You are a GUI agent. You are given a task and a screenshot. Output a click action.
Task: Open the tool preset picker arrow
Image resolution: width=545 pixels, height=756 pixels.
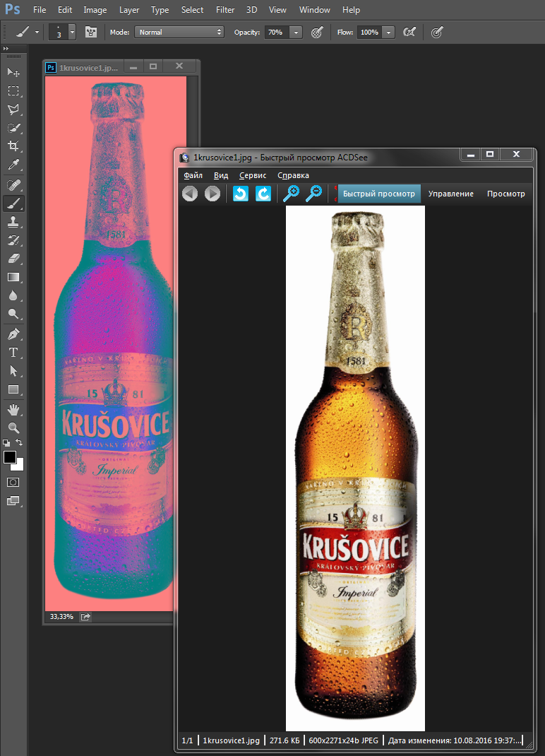coord(37,33)
